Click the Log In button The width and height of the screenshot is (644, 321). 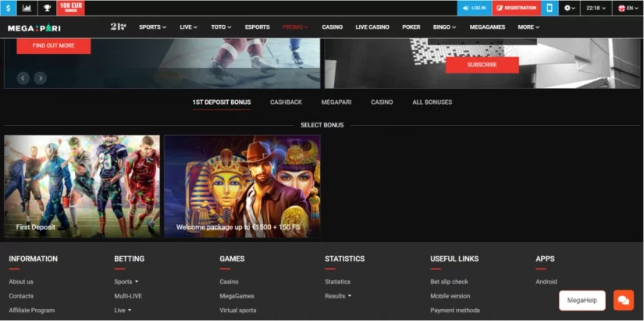[x=475, y=8]
